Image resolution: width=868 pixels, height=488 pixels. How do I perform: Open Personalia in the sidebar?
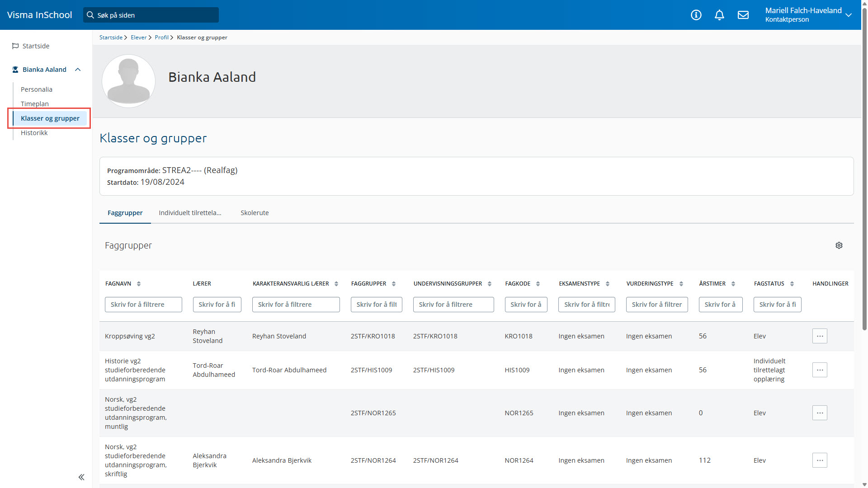coord(37,89)
